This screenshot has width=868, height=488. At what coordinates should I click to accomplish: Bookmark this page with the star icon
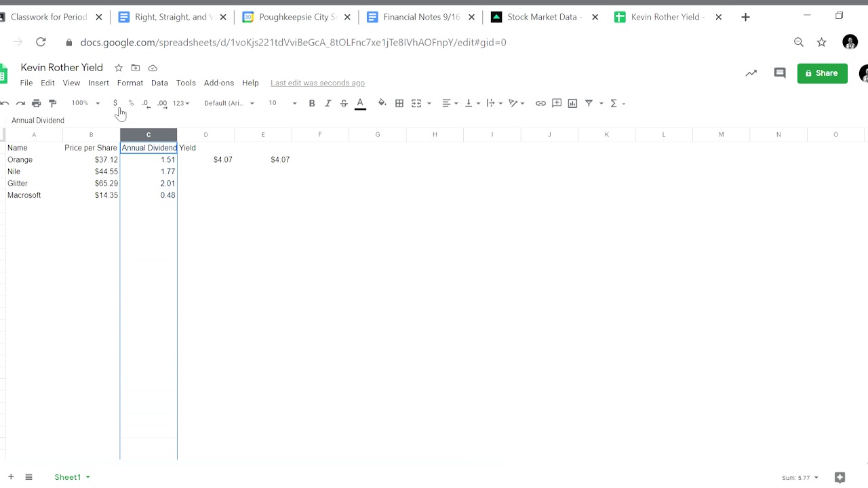[822, 42]
